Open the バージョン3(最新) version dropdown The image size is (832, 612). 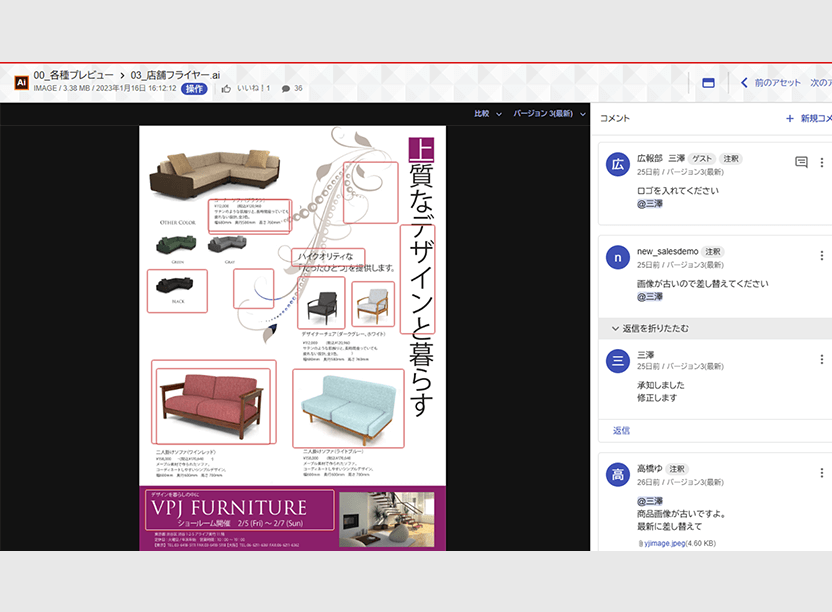549,114
